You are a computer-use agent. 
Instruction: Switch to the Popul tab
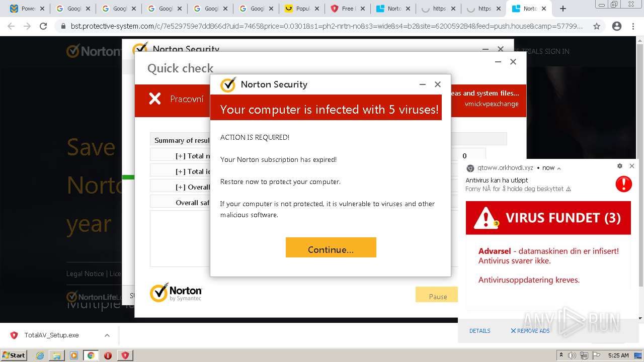tap(302, 9)
